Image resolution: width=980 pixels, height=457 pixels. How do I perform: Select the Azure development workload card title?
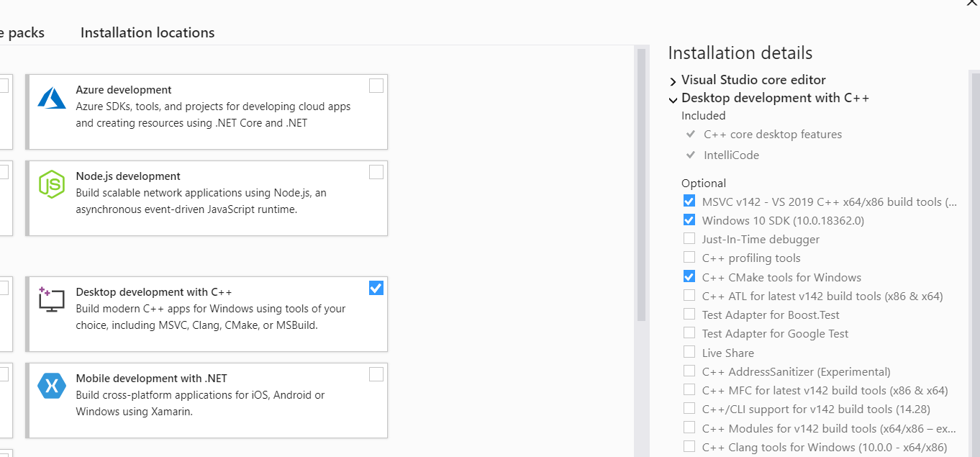pyautogui.click(x=124, y=90)
